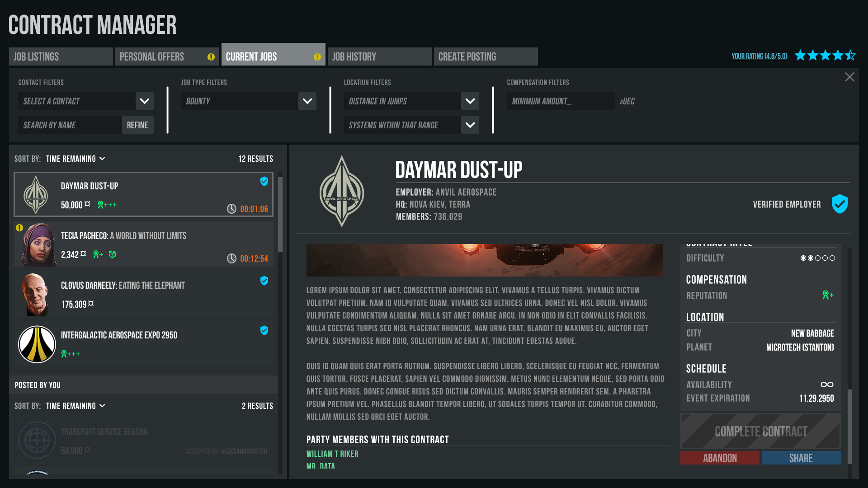The height and width of the screenshot is (488, 868).
Task: Click the alert icon beside Tecia Pacheco
Action: coord(19,228)
